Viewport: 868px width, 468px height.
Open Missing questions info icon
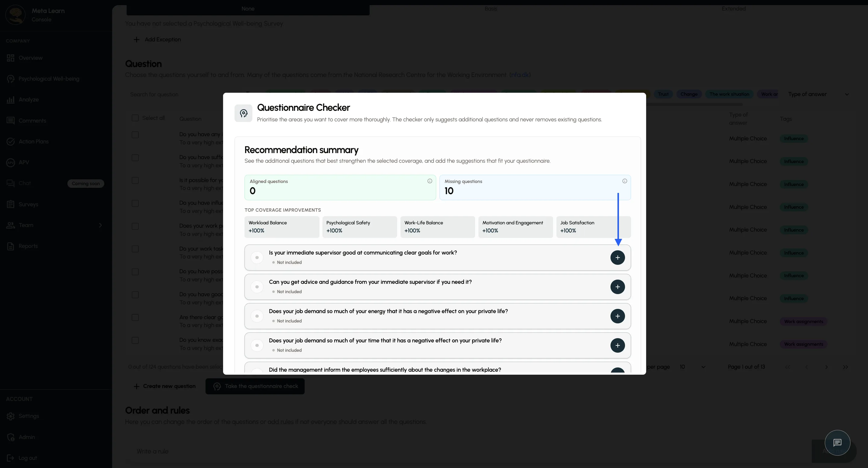624,181
